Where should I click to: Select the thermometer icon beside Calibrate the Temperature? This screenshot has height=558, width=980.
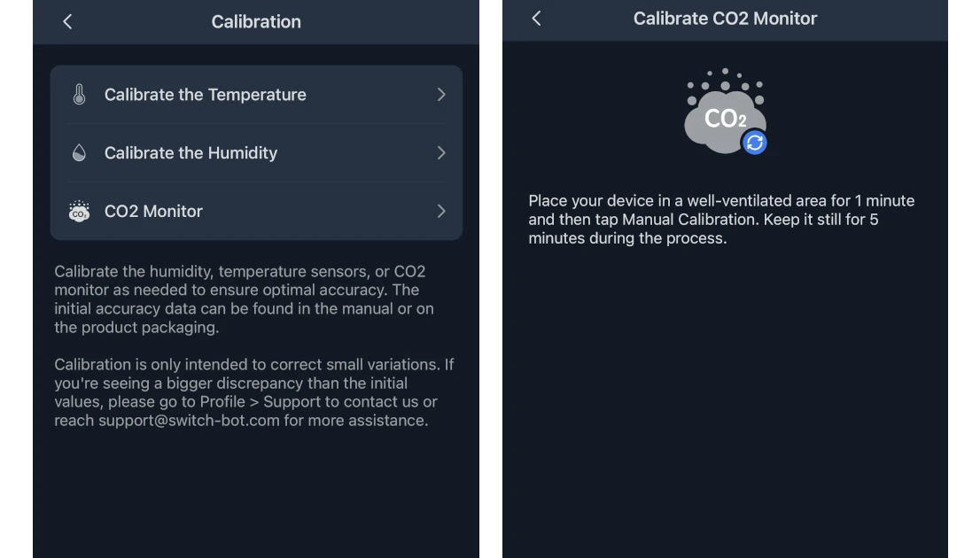pyautogui.click(x=79, y=94)
